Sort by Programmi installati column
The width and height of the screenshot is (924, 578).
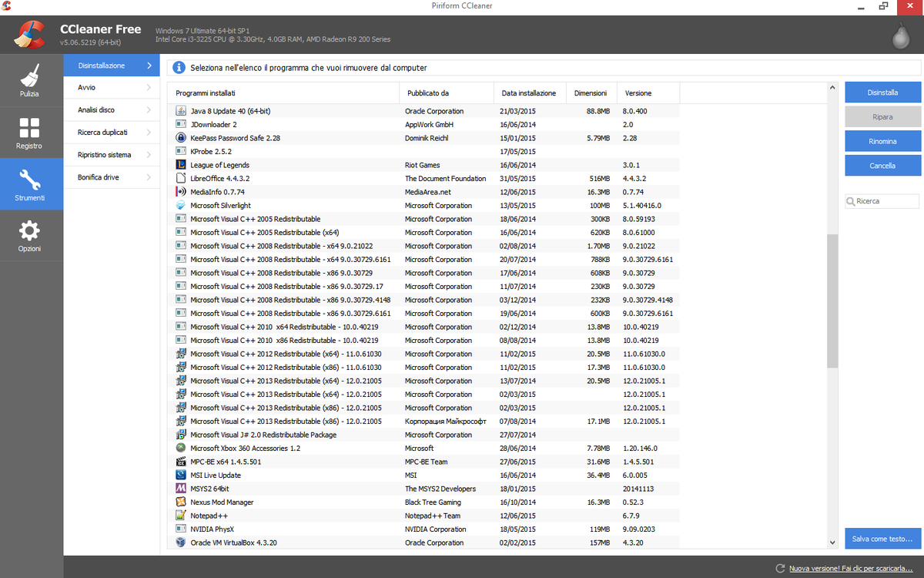tap(283, 93)
